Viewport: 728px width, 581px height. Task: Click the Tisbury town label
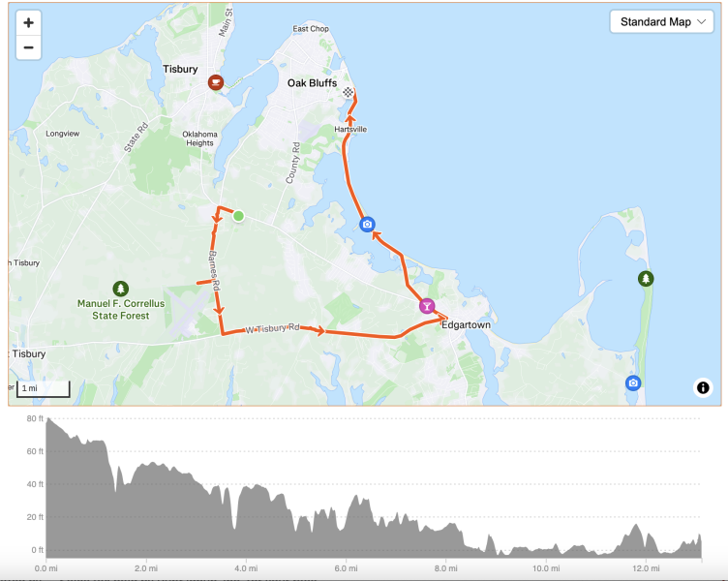click(180, 70)
